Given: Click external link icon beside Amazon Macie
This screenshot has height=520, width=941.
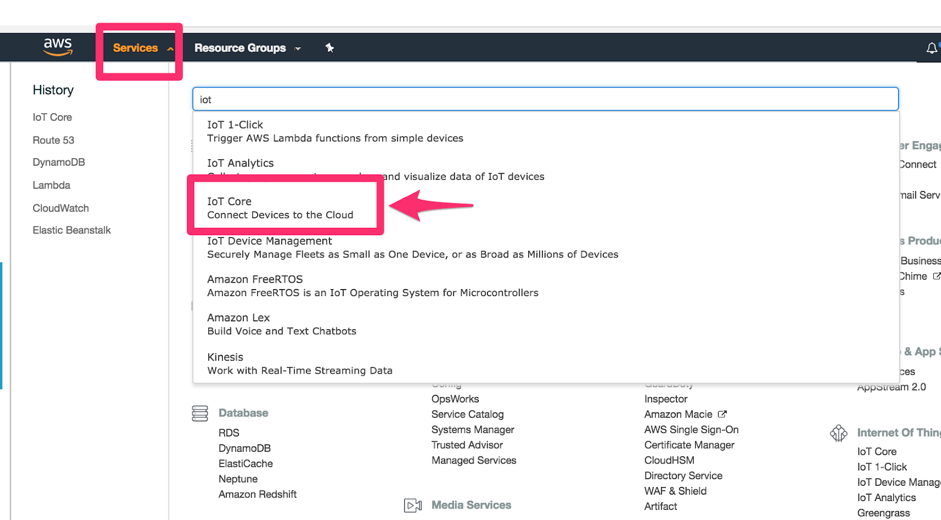Looking at the screenshot, I should tap(722, 414).
